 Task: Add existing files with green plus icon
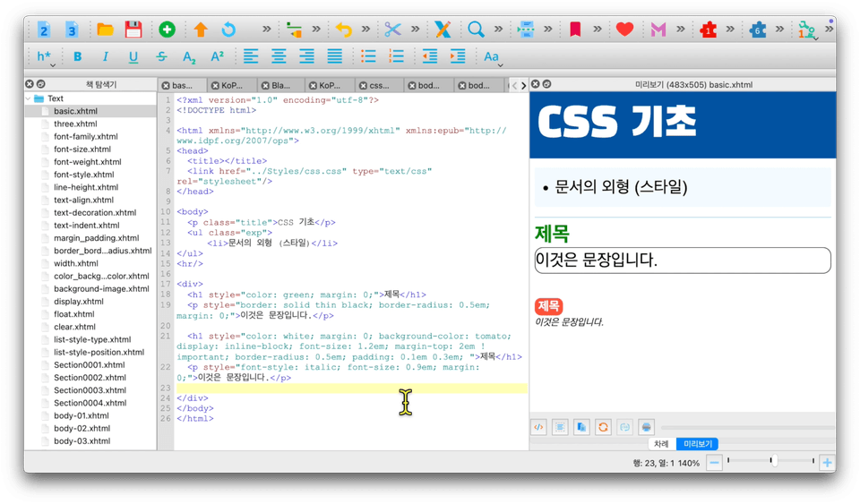coord(167,29)
